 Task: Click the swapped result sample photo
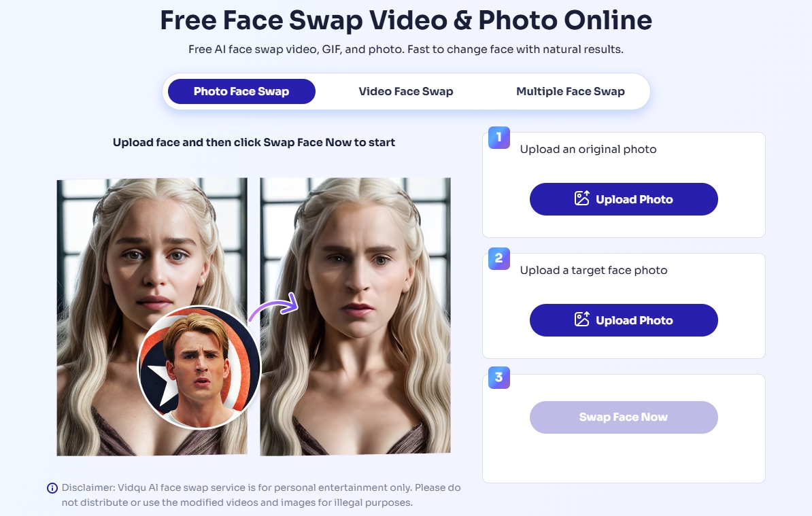(355, 317)
